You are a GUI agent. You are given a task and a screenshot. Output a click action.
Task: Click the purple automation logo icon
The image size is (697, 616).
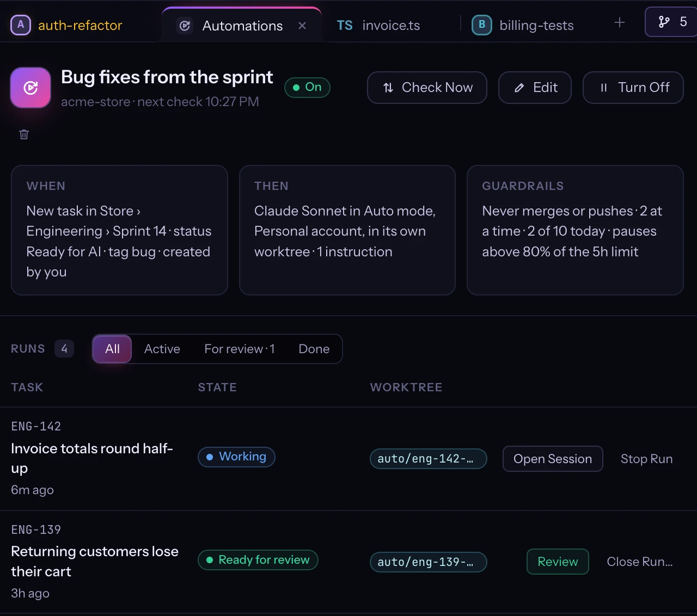point(30,88)
